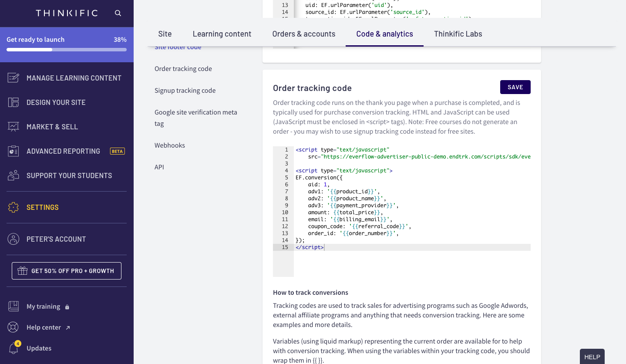Open the API settings link
The height and width of the screenshot is (364, 626).
point(159,167)
